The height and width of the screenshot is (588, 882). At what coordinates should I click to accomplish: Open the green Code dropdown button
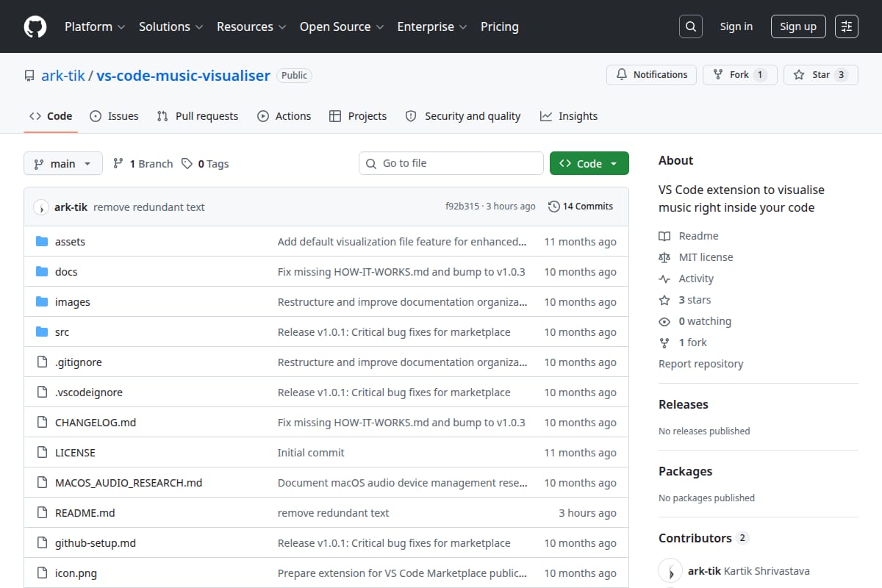coord(589,164)
